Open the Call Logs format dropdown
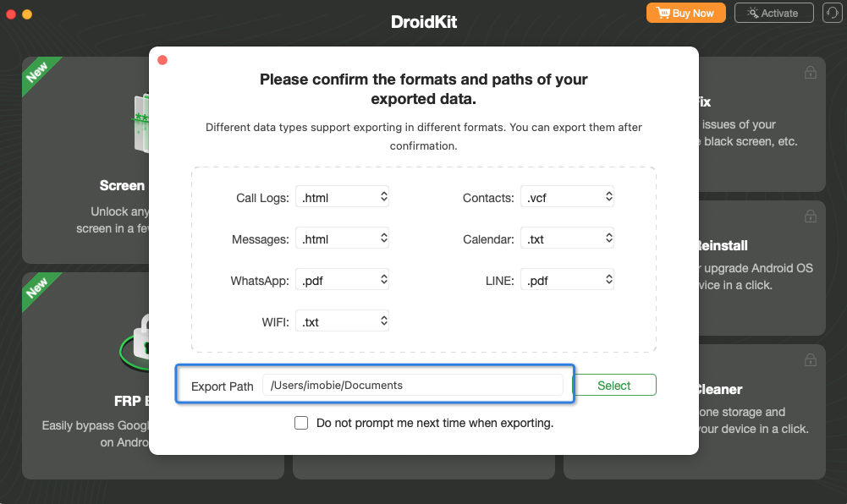The width and height of the screenshot is (847, 504). (342, 197)
